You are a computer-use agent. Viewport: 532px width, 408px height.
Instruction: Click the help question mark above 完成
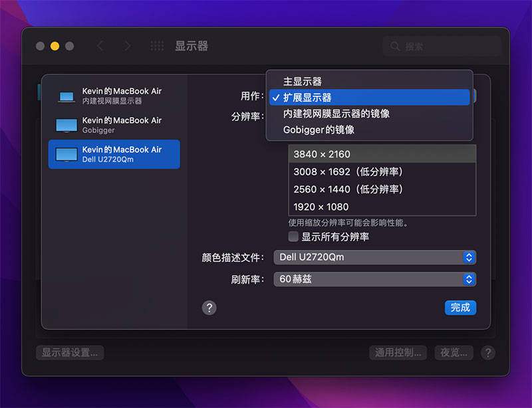209,308
